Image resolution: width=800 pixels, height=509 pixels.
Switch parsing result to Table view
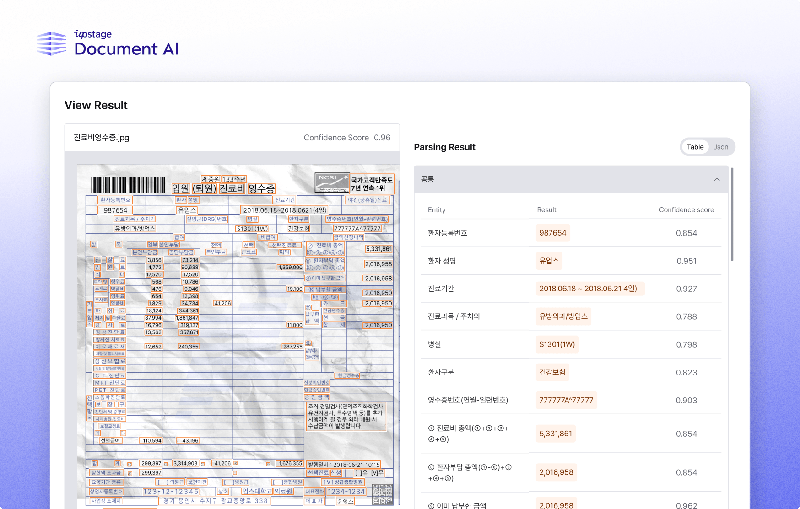pyautogui.click(x=694, y=147)
